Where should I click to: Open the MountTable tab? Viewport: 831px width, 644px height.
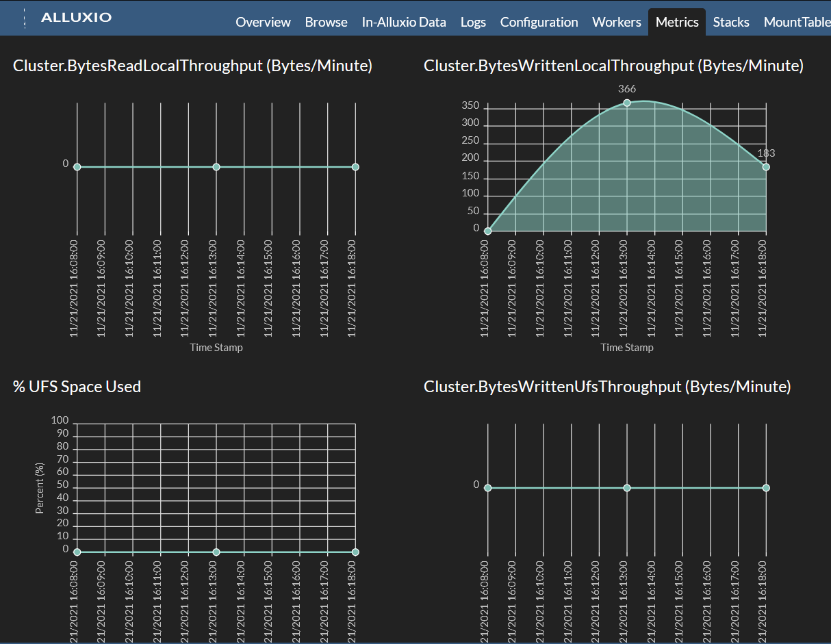tap(797, 22)
